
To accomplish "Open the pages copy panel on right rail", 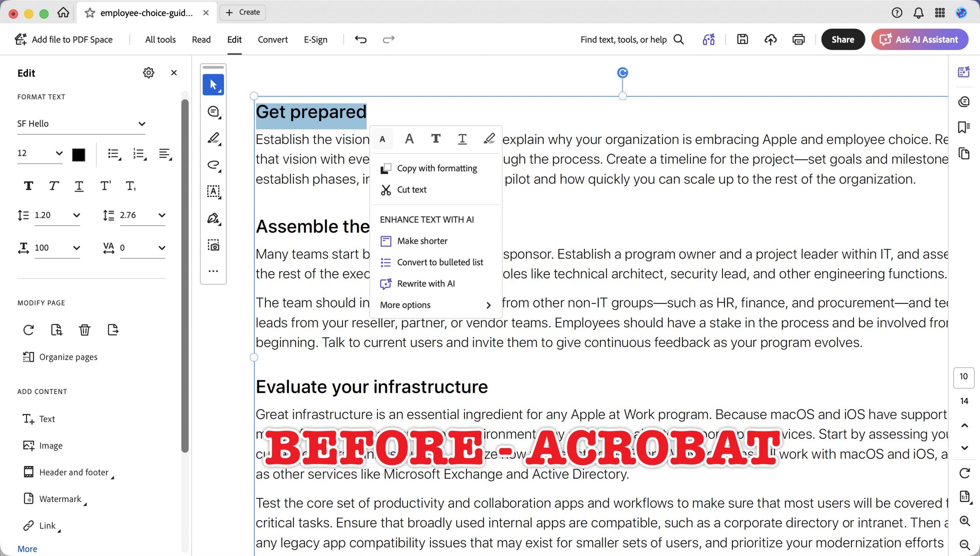I will pos(964,154).
